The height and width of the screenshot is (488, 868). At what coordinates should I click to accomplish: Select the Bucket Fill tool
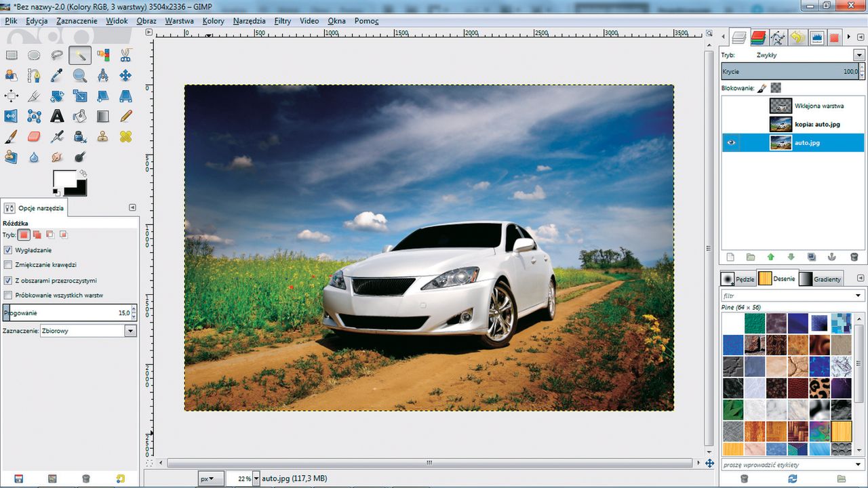click(x=80, y=117)
